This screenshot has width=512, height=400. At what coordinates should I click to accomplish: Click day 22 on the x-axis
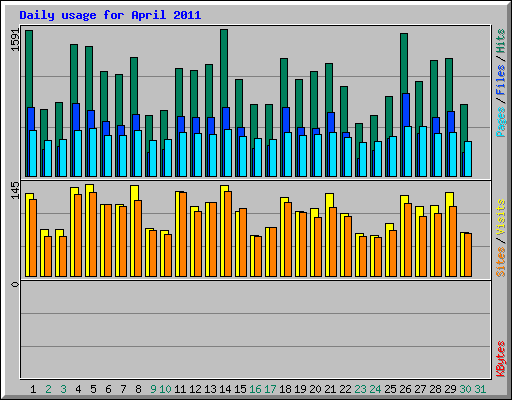tap(345, 389)
